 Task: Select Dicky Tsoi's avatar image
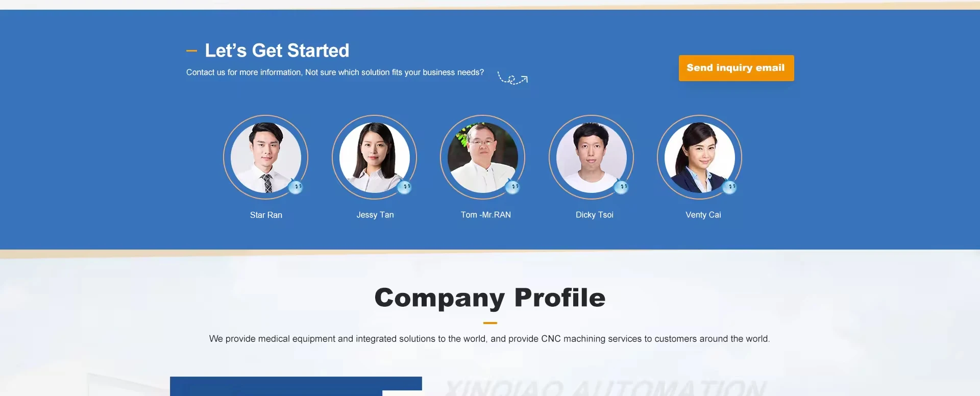coord(592,157)
